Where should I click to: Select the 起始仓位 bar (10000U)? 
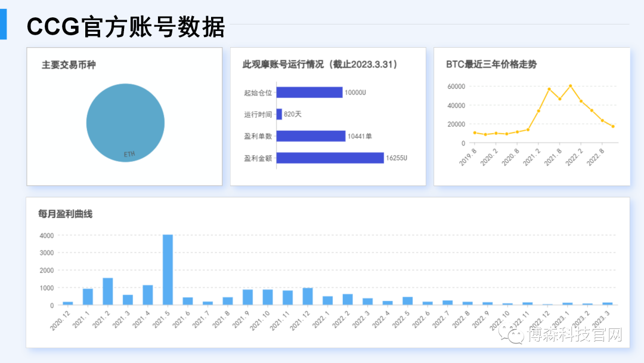pyautogui.click(x=309, y=93)
